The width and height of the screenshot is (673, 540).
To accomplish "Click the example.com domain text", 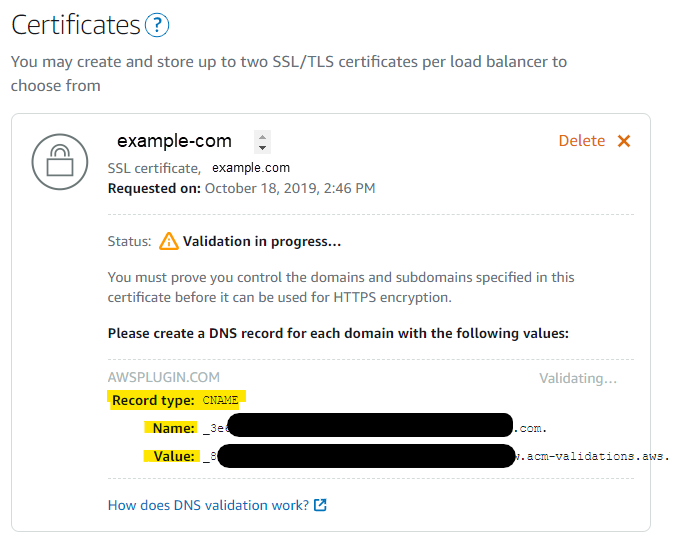I will 251,168.
